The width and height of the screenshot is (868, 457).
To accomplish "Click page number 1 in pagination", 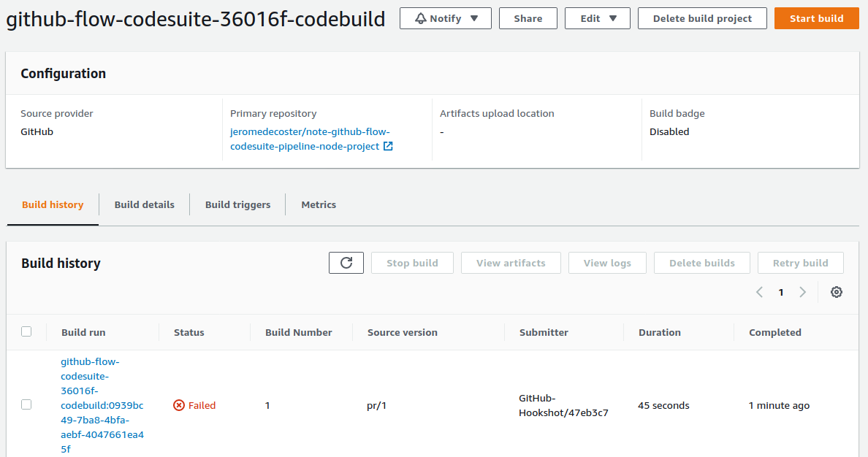I will 781,292.
